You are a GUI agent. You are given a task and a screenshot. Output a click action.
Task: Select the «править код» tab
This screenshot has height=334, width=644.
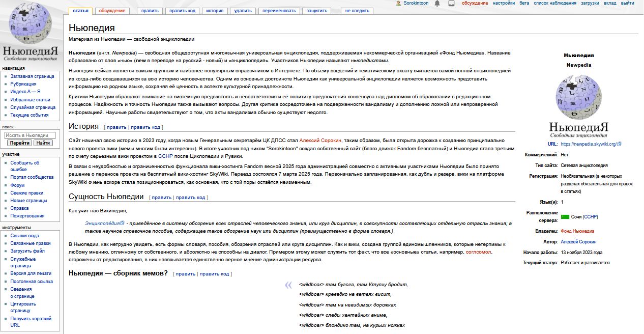coord(182,11)
